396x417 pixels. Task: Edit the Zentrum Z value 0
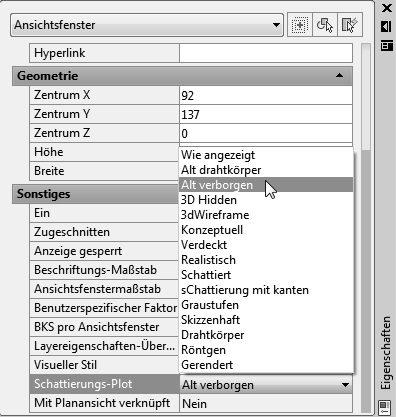click(x=266, y=134)
